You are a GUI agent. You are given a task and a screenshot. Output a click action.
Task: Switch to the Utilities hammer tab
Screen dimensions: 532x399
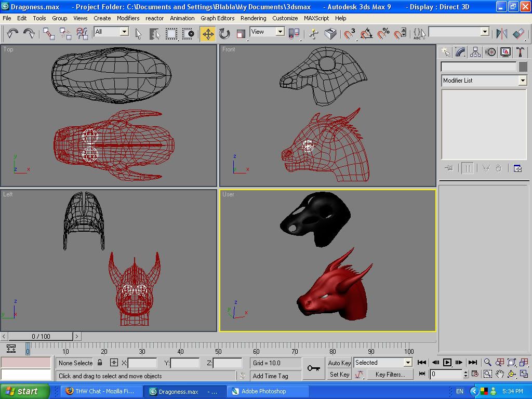520,52
